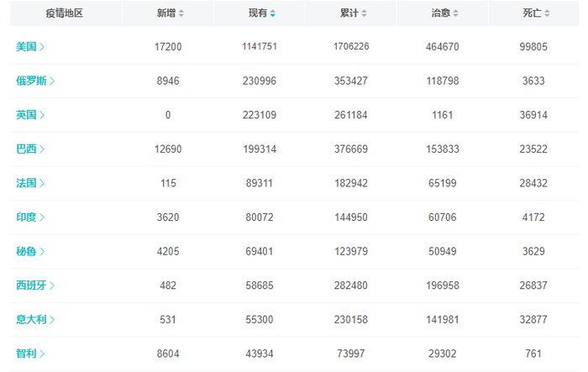The image size is (588, 372).
Task: Open the 巴西 region details
Action: [x=30, y=149]
